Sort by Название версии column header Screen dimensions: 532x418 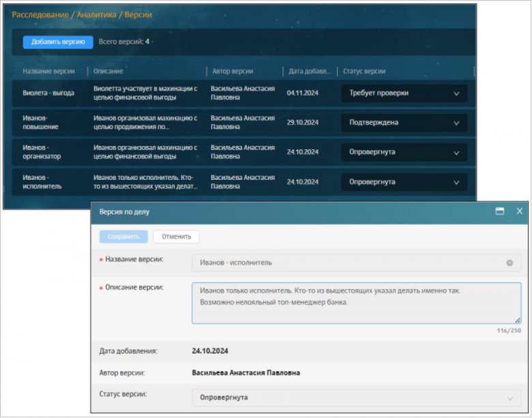[48, 71]
